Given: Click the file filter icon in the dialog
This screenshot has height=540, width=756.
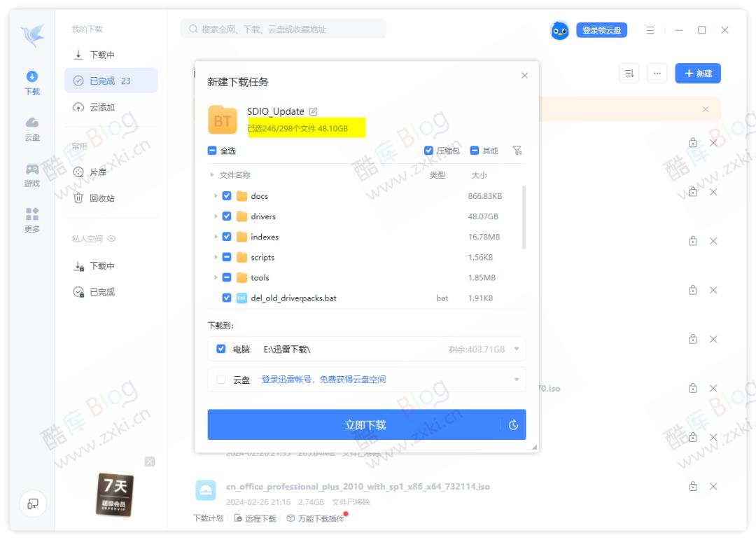Looking at the screenshot, I should pos(518,151).
